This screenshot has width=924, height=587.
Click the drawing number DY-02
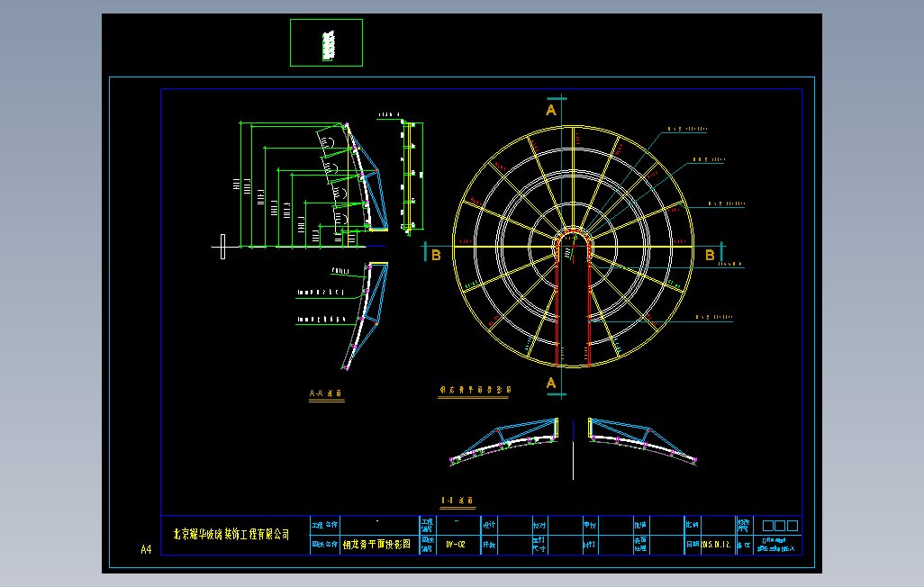pos(456,545)
